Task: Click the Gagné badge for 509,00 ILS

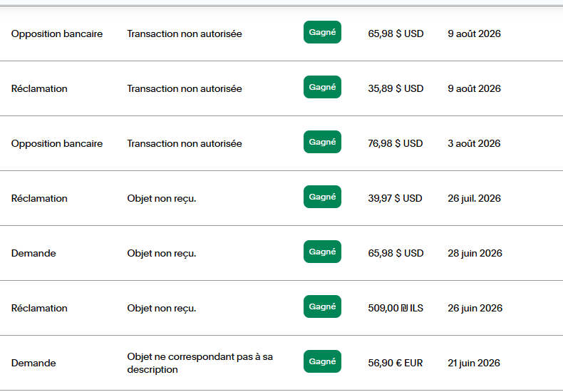Action: [322, 307]
